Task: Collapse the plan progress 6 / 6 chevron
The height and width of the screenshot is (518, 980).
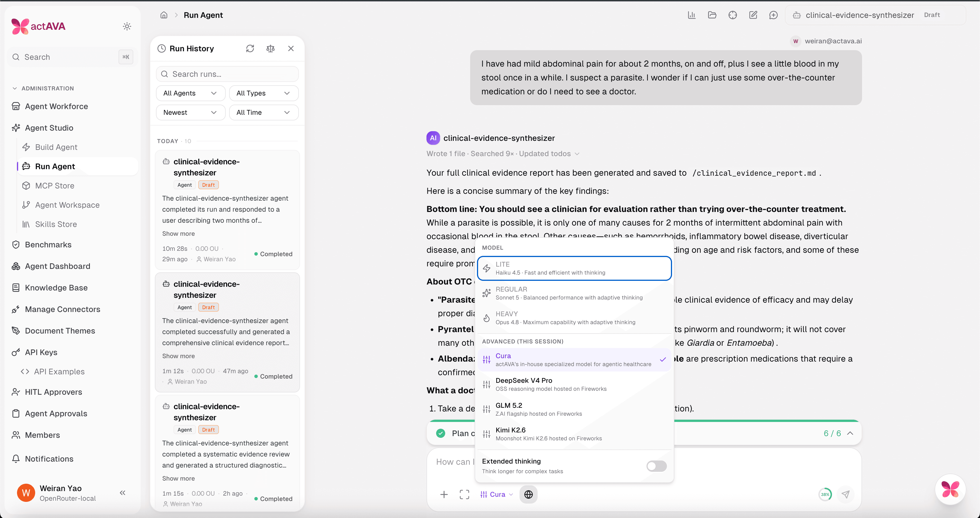Action: coord(850,434)
